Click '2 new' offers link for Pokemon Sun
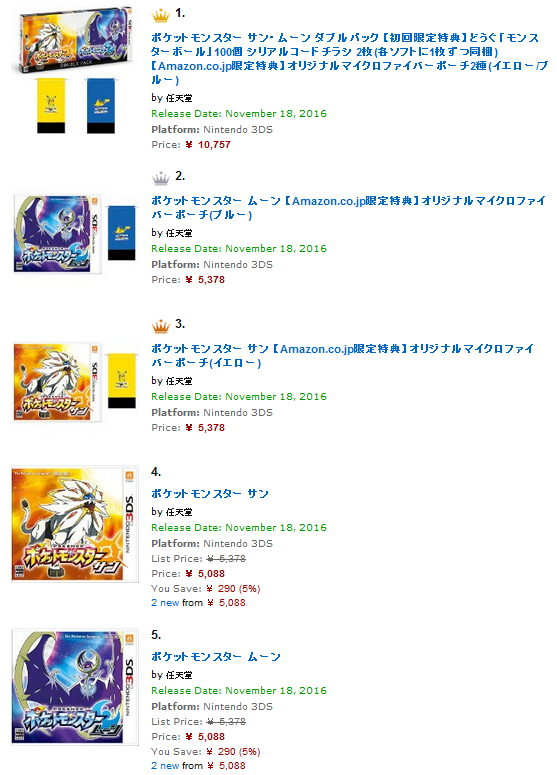Screen dimensions: 557x775 point(165,603)
